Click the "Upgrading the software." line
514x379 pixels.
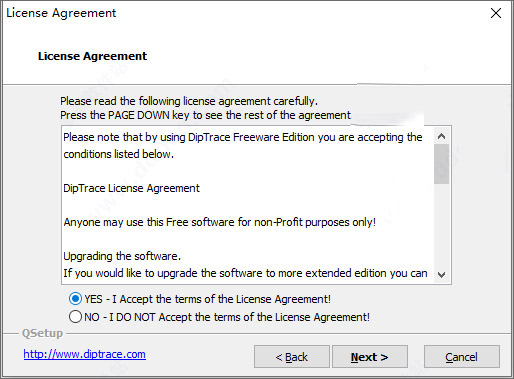[x=122, y=256]
